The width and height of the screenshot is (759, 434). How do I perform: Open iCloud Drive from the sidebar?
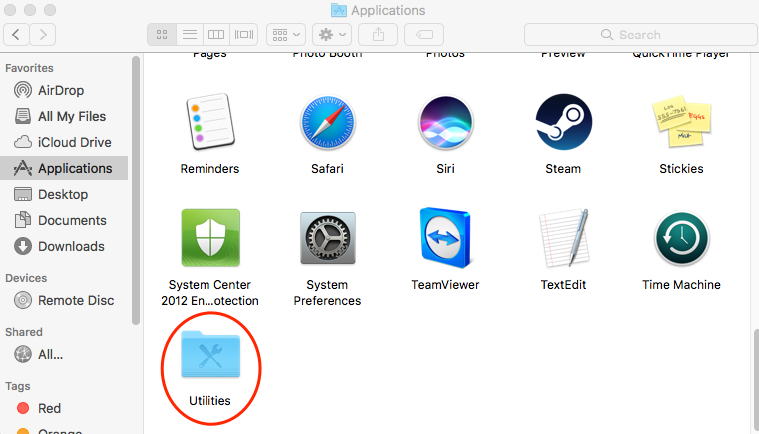click(x=64, y=142)
